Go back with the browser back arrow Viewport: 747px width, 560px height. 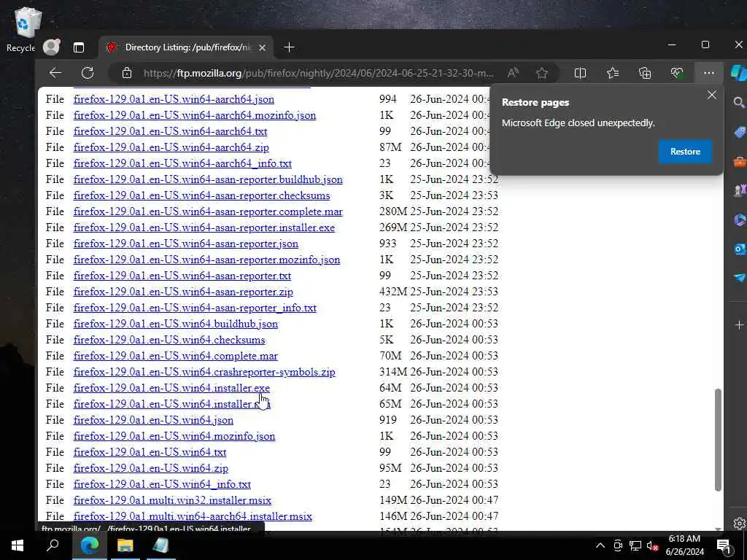pyautogui.click(x=55, y=73)
